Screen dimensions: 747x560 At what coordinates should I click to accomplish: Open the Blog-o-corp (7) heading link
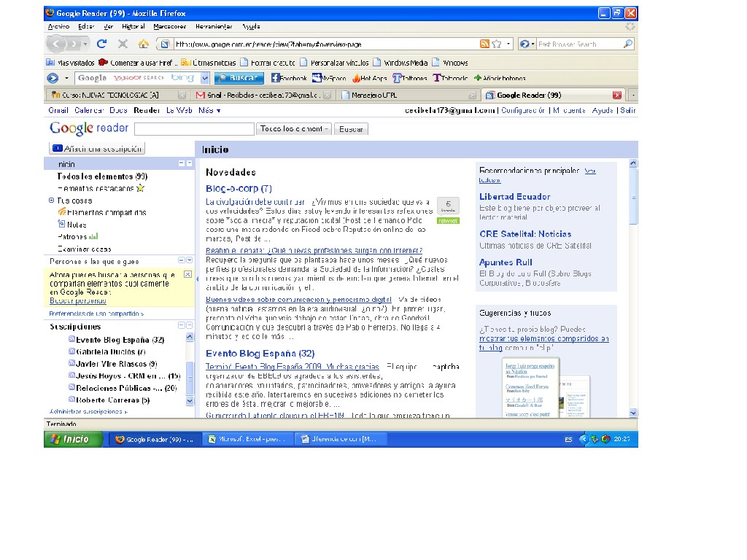click(239, 189)
